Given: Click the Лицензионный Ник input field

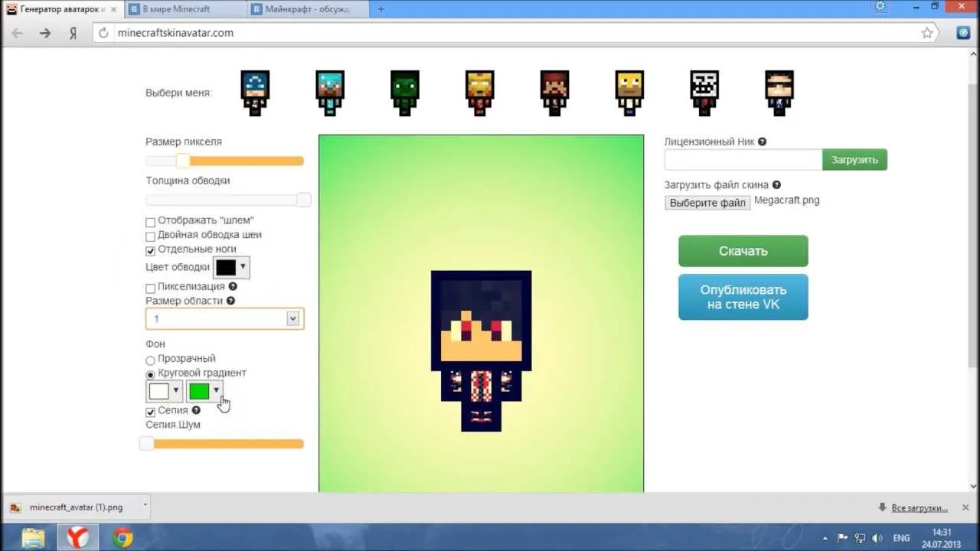Looking at the screenshot, I should (743, 160).
